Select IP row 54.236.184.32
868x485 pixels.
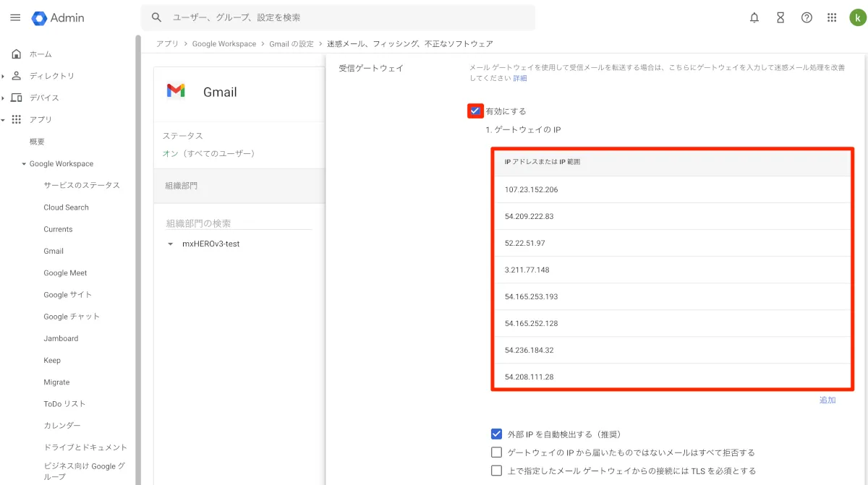tap(672, 350)
